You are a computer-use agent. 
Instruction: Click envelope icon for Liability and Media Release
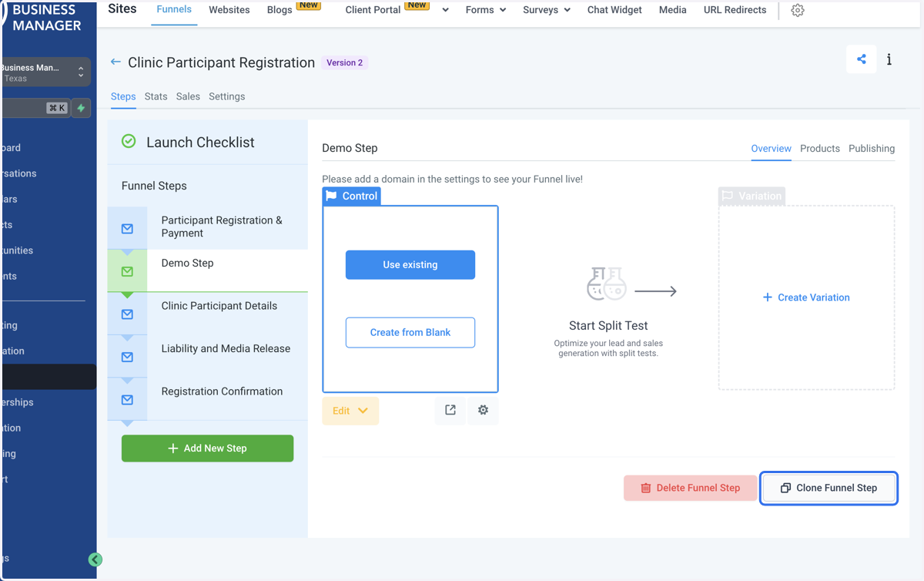click(128, 357)
